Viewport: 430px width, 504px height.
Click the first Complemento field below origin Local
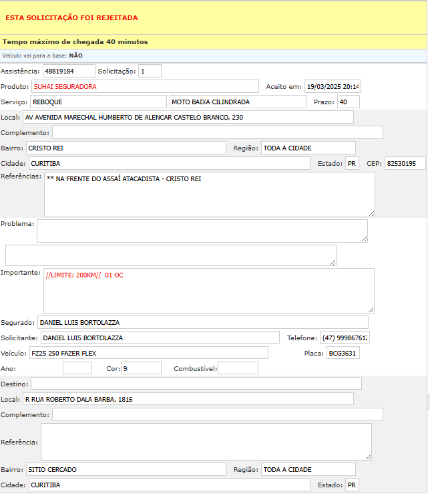pyautogui.click(x=218, y=133)
